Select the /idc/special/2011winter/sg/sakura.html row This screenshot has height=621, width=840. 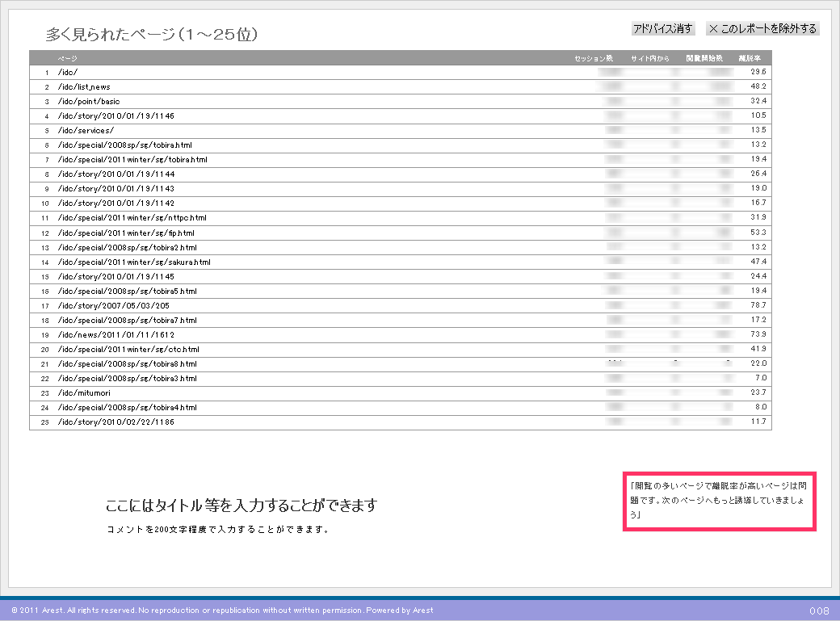coord(134,262)
